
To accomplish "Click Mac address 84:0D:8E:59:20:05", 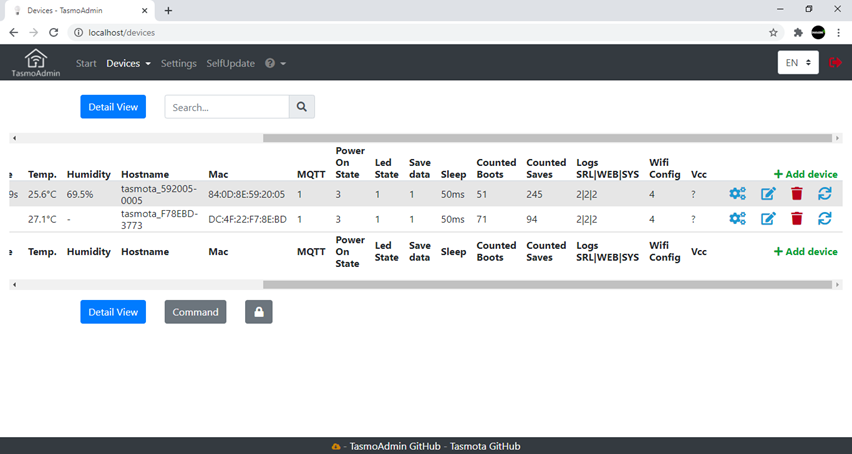I will [246, 194].
